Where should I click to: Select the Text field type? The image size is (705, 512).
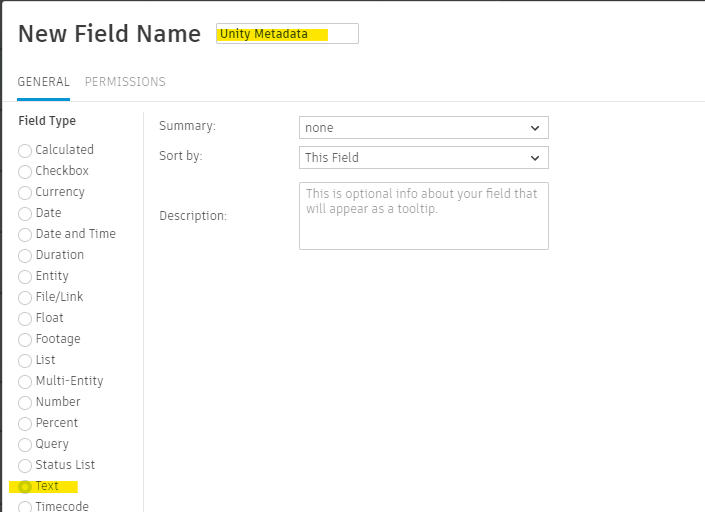[x=25, y=486]
